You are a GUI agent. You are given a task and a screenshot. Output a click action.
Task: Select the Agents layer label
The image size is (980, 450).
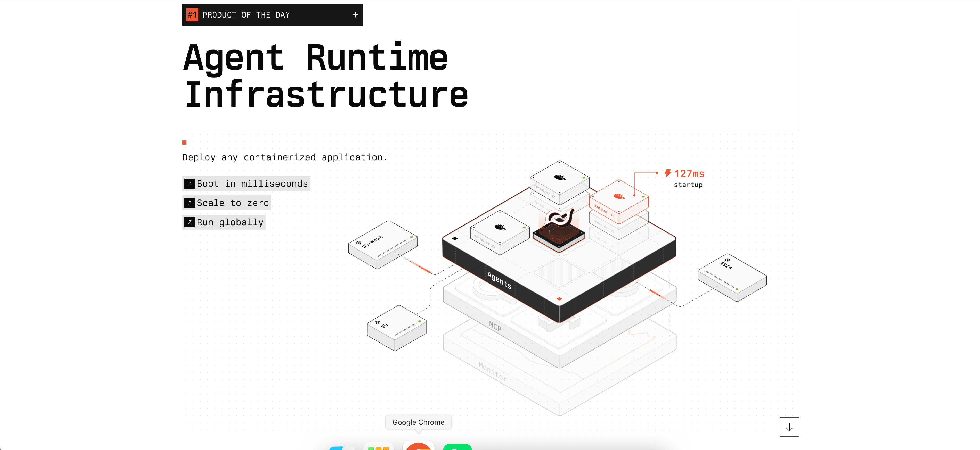tap(499, 280)
